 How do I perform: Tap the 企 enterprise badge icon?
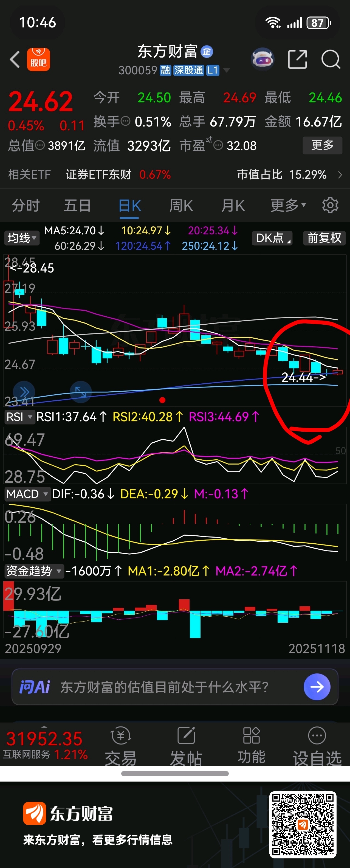tap(207, 52)
